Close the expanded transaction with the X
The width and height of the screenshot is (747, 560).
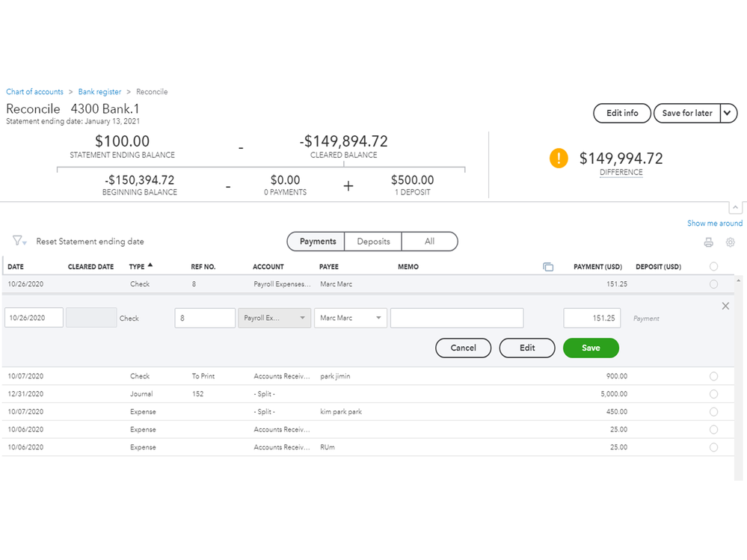pos(725,306)
